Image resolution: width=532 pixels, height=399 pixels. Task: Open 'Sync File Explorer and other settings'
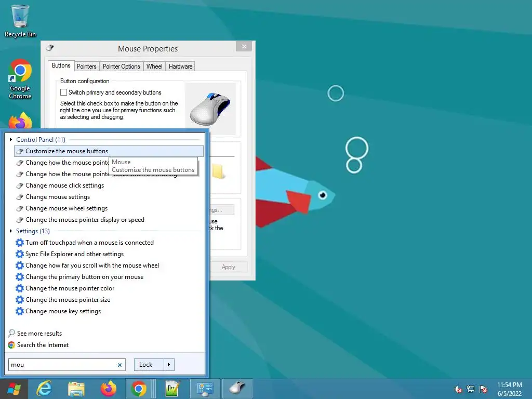tap(75, 254)
